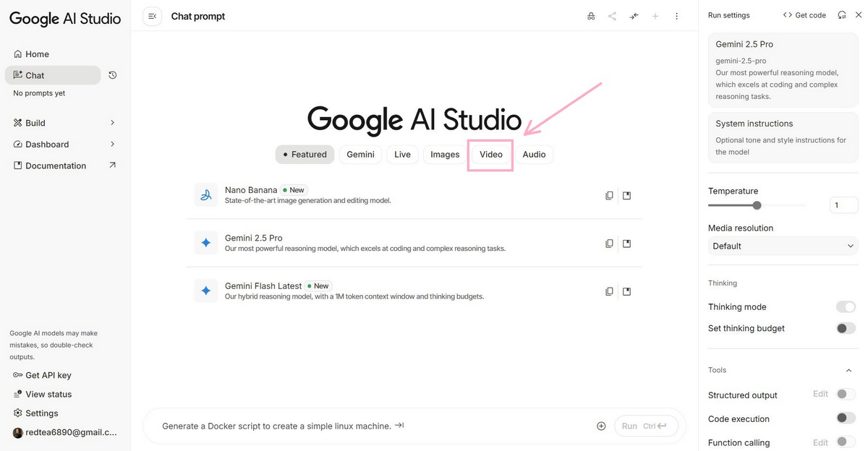Open Get API key link

point(48,375)
